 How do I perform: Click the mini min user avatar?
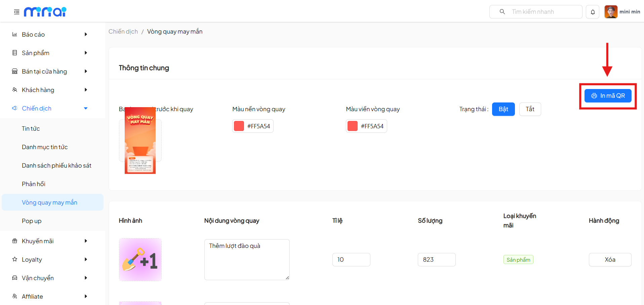611,12
